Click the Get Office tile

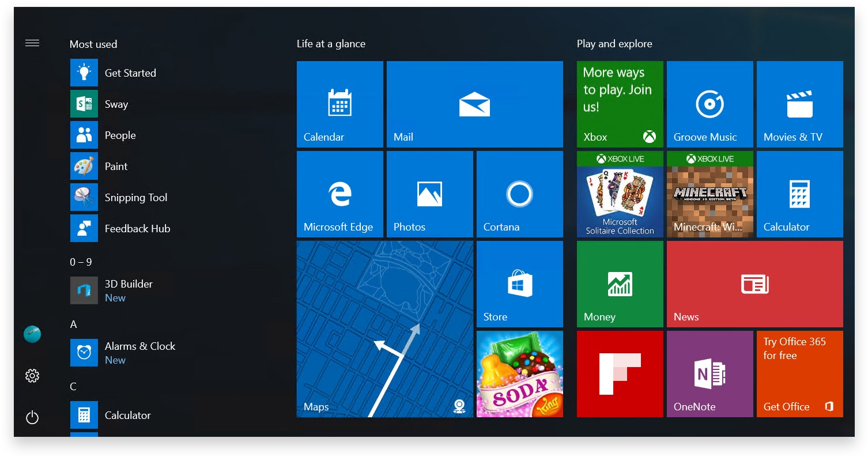tap(800, 374)
